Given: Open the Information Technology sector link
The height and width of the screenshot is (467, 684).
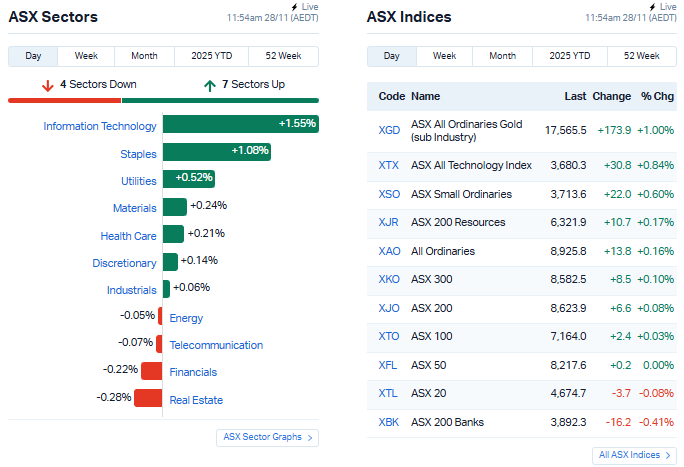Looking at the screenshot, I should coord(100,126).
